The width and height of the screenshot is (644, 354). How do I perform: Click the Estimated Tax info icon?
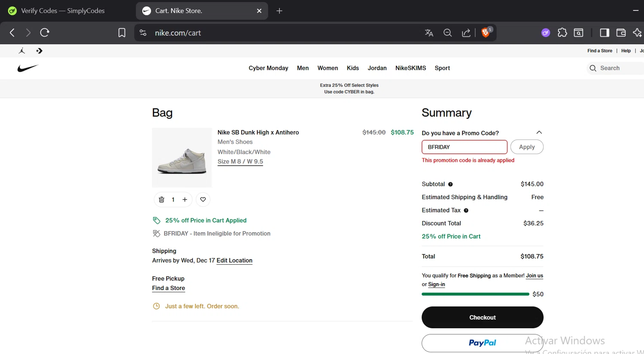(466, 211)
